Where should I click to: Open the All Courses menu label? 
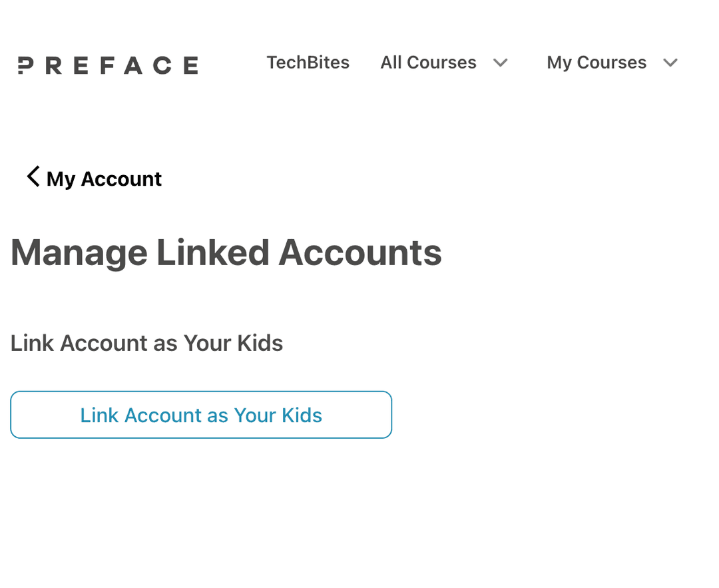tap(428, 63)
